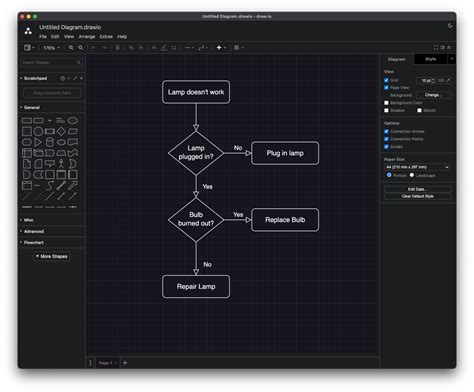Click the undo toolbar icon
The image size is (474, 392).
94,48
